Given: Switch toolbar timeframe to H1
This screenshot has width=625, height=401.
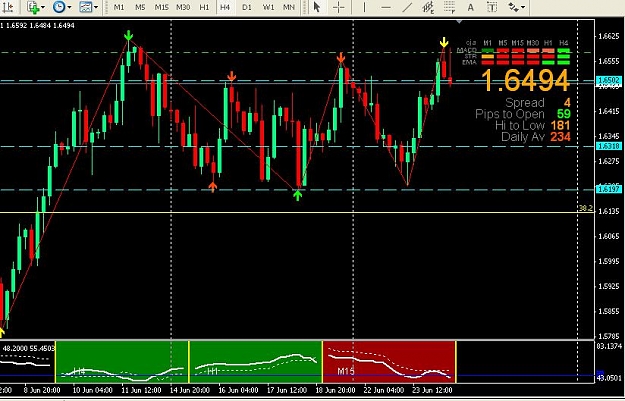Looking at the screenshot, I should pos(204,7).
